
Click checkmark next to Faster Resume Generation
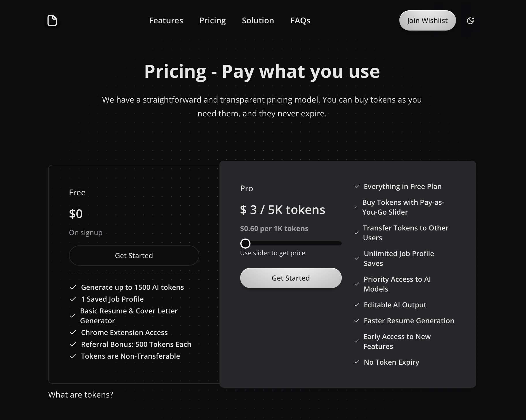[x=357, y=321]
